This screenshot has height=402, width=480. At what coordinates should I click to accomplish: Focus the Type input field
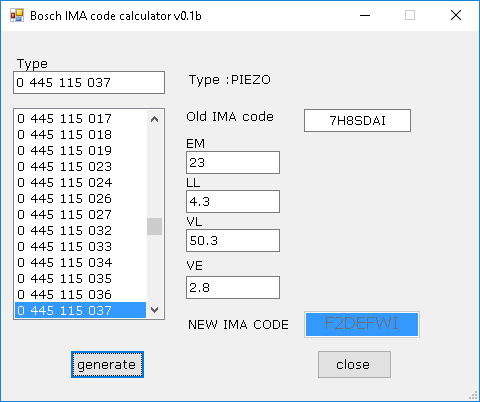click(89, 82)
